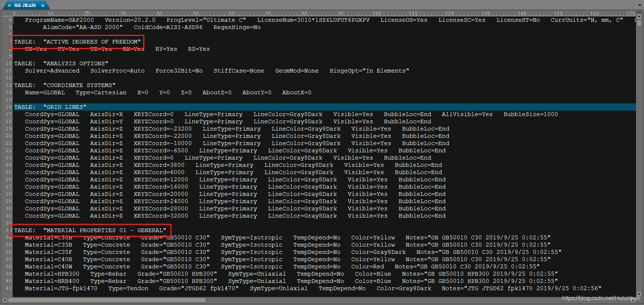Click Type=Cartesian text

click(101, 92)
